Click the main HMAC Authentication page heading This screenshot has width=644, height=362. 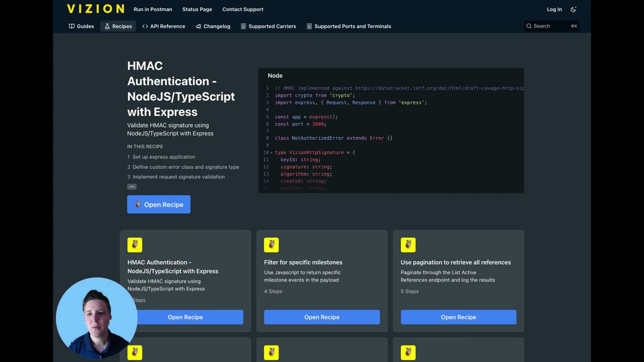[181, 88]
